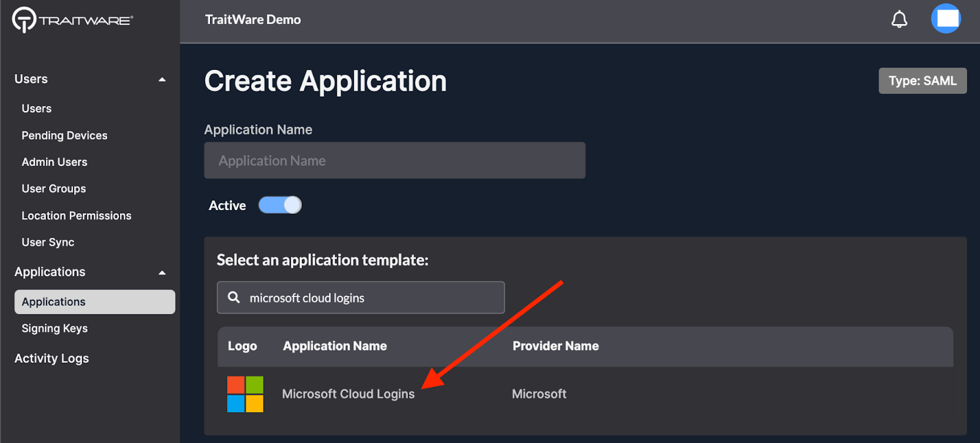Image resolution: width=980 pixels, height=443 pixels.
Task: Select the highlighted Applications item
Action: (95, 302)
